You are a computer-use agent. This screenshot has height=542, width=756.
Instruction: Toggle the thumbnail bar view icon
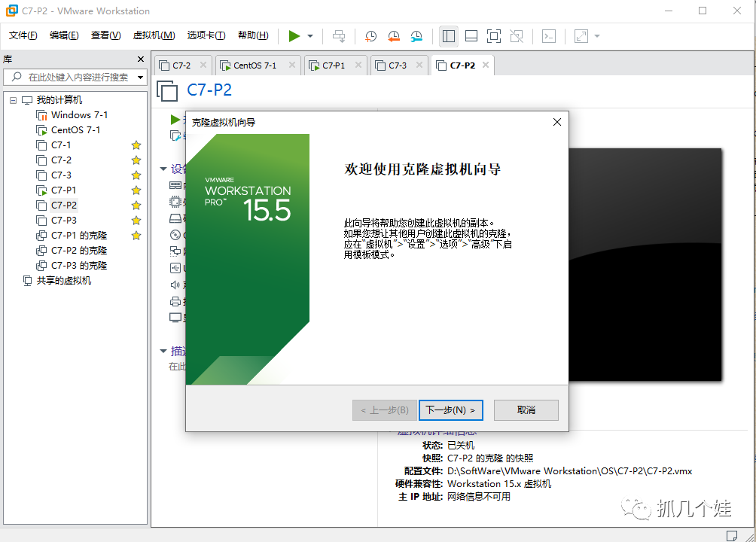coord(471,36)
